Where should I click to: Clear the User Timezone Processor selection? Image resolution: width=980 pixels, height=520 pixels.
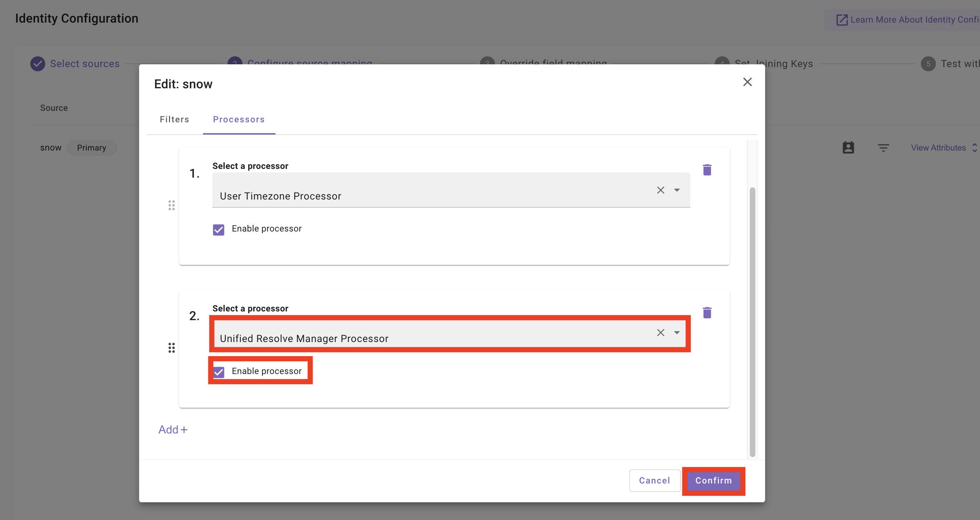coord(660,190)
